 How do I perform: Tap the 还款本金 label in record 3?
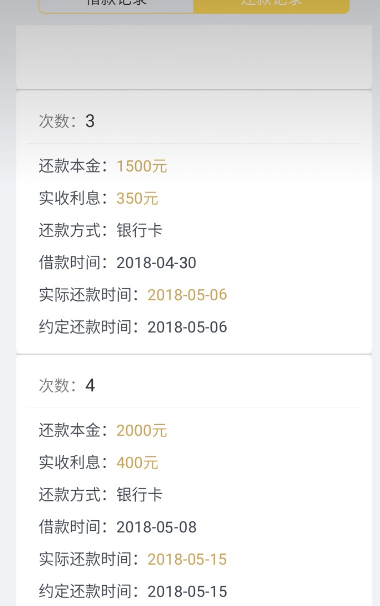pyautogui.click(x=70, y=166)
